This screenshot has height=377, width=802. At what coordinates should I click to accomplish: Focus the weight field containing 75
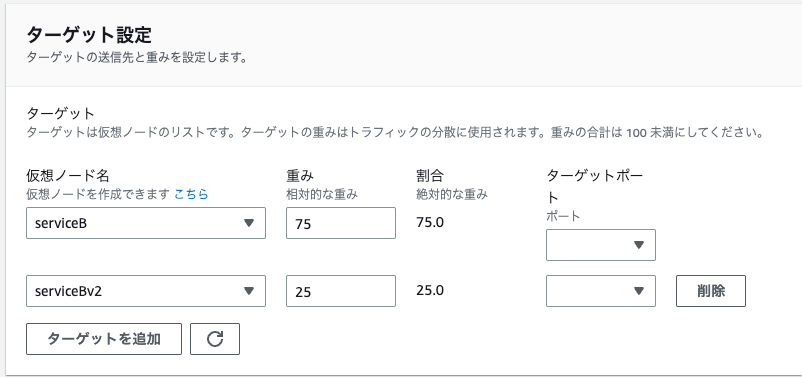[341, 223]
